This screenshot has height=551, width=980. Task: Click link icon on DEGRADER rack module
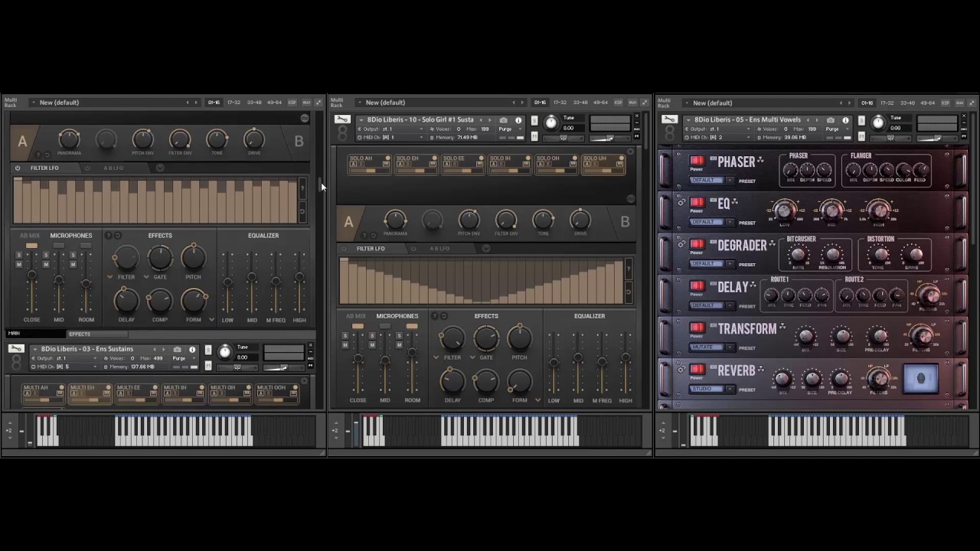pos(681,244)
